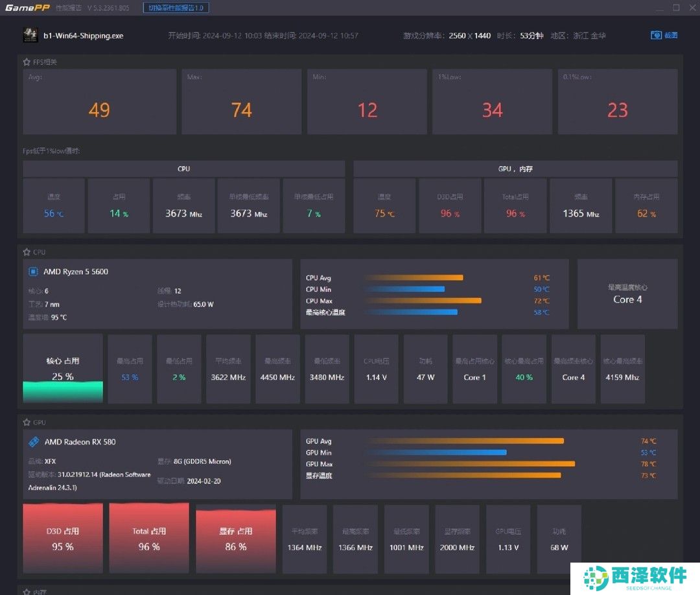
Task: Click the camera screenshot icon at top right
Action: pos(656,35)
